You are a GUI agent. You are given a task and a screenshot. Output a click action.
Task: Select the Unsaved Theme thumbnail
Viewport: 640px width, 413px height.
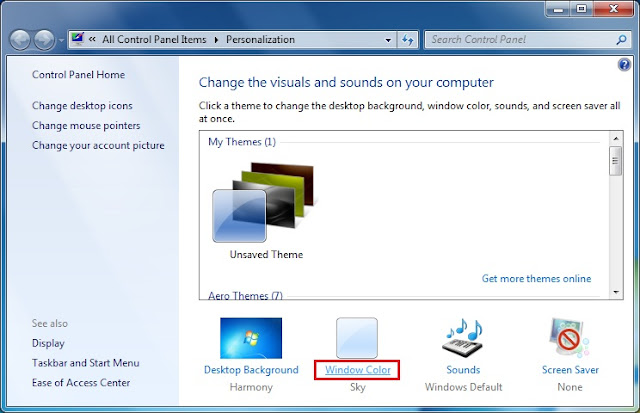tap(264, 202)
